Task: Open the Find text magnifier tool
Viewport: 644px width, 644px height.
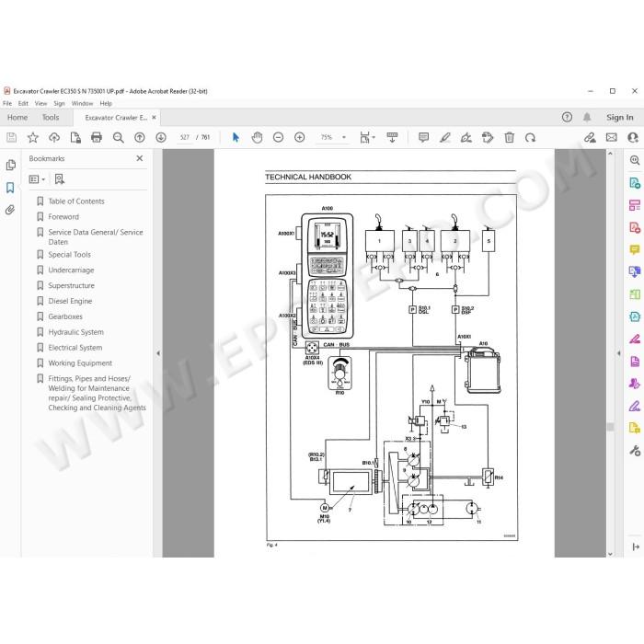Action: (119, 138)
